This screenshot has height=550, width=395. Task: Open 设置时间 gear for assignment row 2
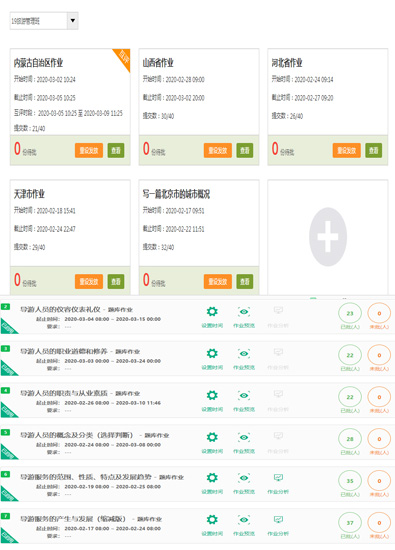click(x=212, y=311)
